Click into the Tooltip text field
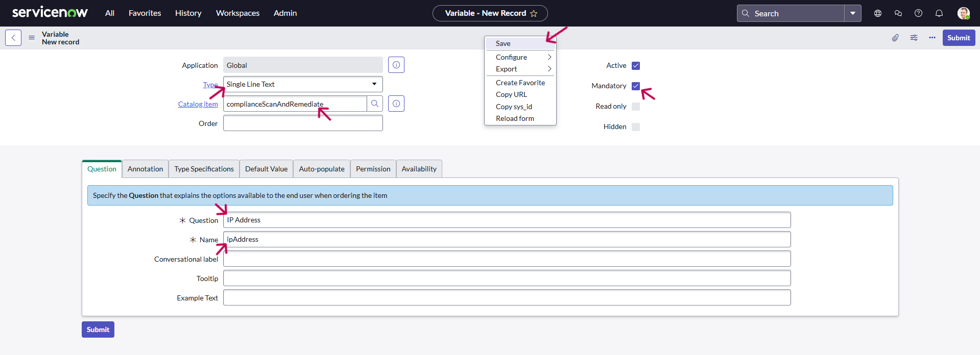This screenshot has height=355, width=980. (507, 278)
